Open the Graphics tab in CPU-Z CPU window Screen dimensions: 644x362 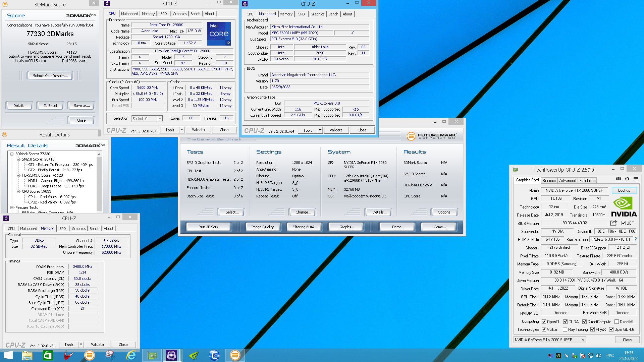[x=179, y=14]
